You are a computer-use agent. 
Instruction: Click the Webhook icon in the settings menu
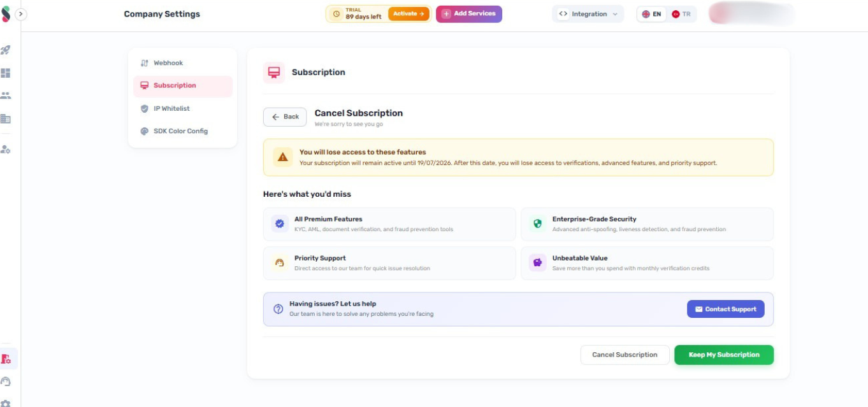tap(145, 63)
